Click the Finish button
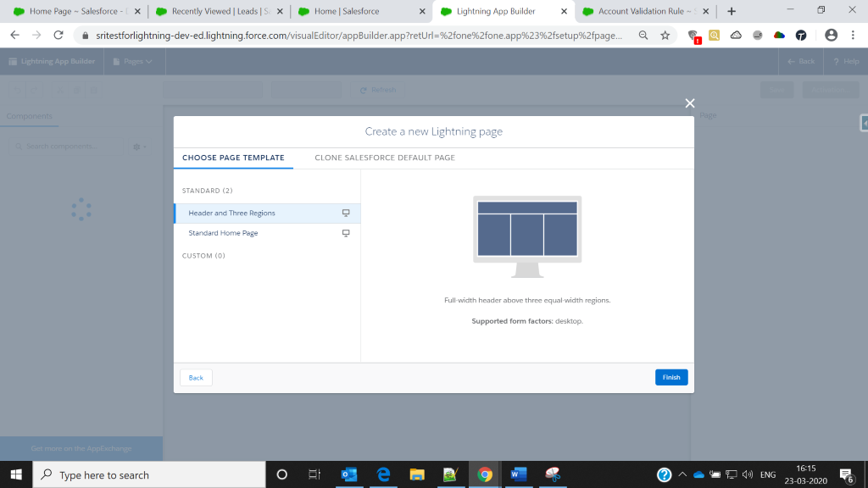868x488 pixels. (670, 377)
